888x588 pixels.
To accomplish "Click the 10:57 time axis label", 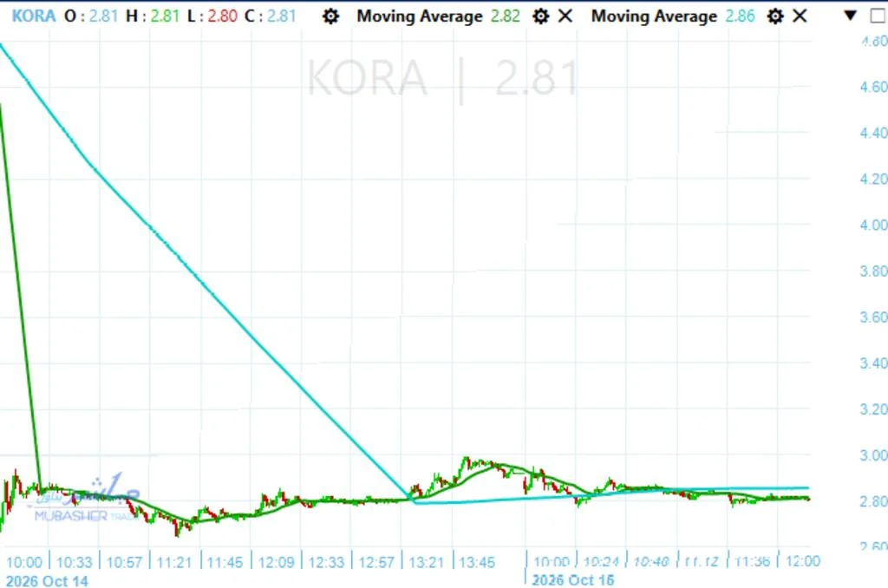I will coord(124,563).
